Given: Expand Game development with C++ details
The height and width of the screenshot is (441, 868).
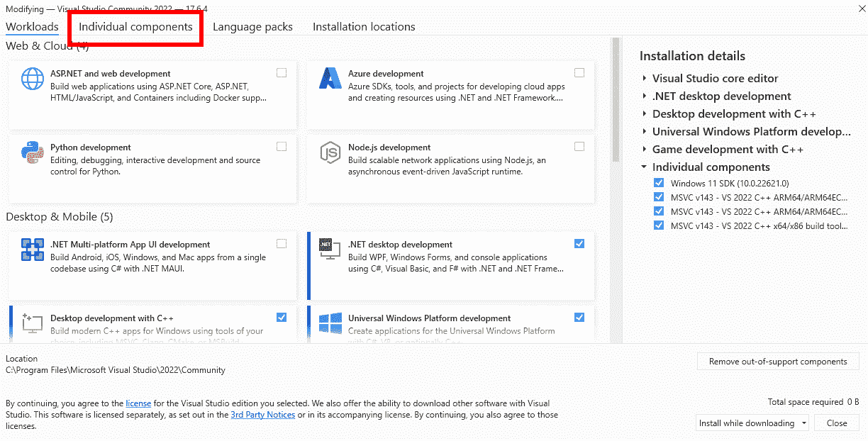Looking at the screenshot, I should (645, 150).
